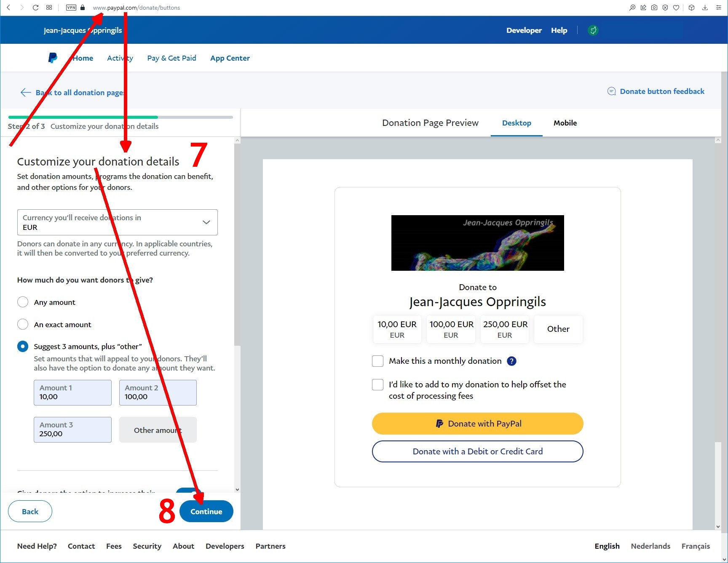Viewport: 728px width, 563px height.
Task: Open the Fees footer link
Action: [x=114, y=546]
